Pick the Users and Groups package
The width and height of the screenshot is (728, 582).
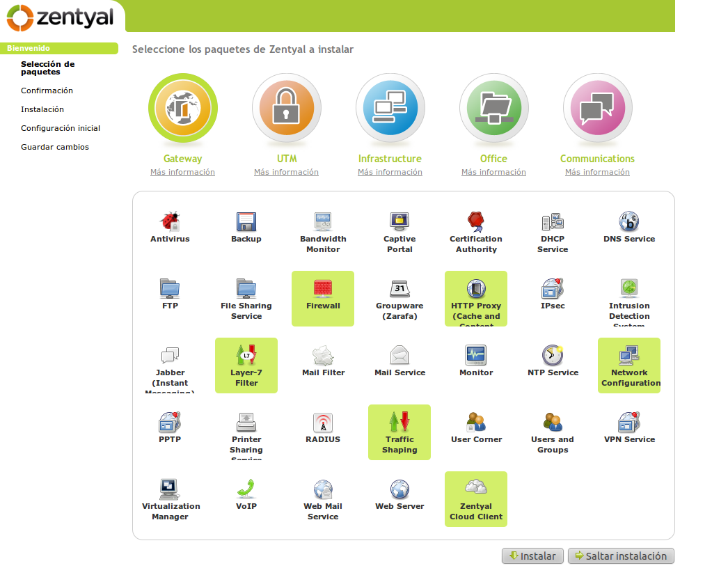[553, 432]
